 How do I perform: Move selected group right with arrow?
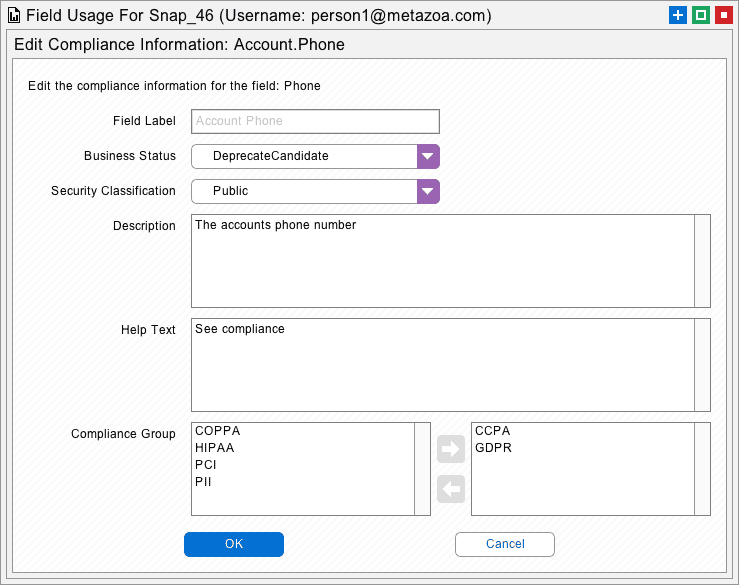[451, 449]
